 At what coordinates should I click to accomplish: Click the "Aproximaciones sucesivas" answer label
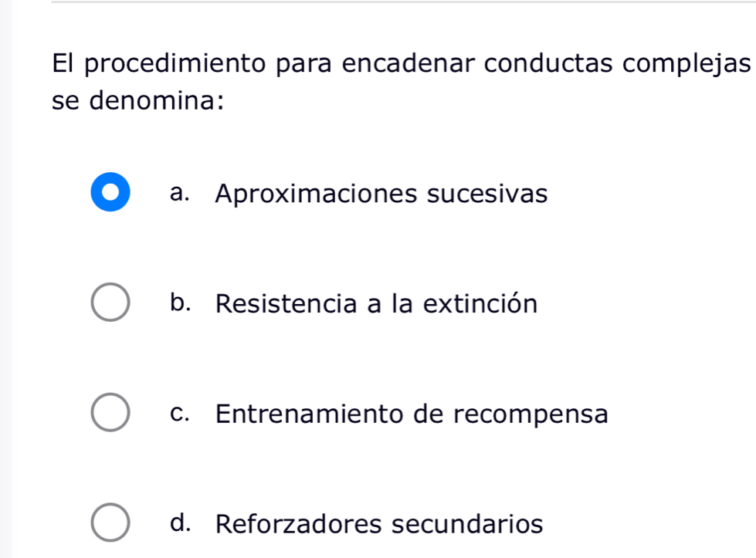point(382,193)
